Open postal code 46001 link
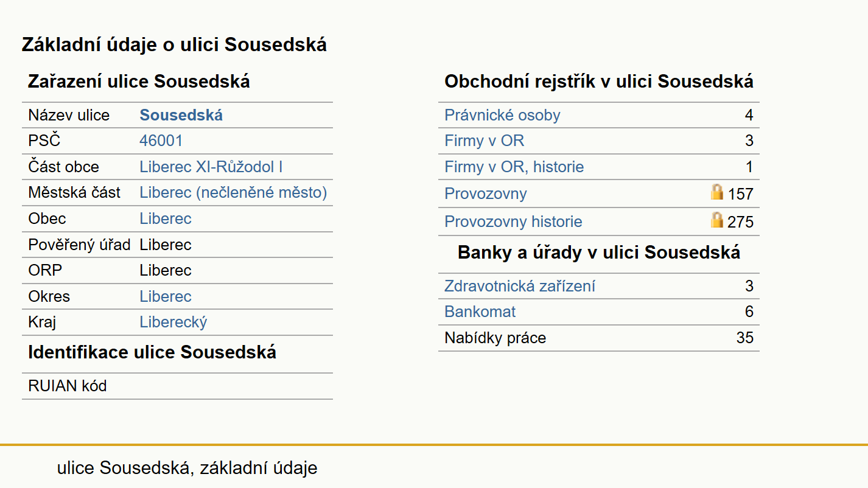 click(x=161, y=141)
